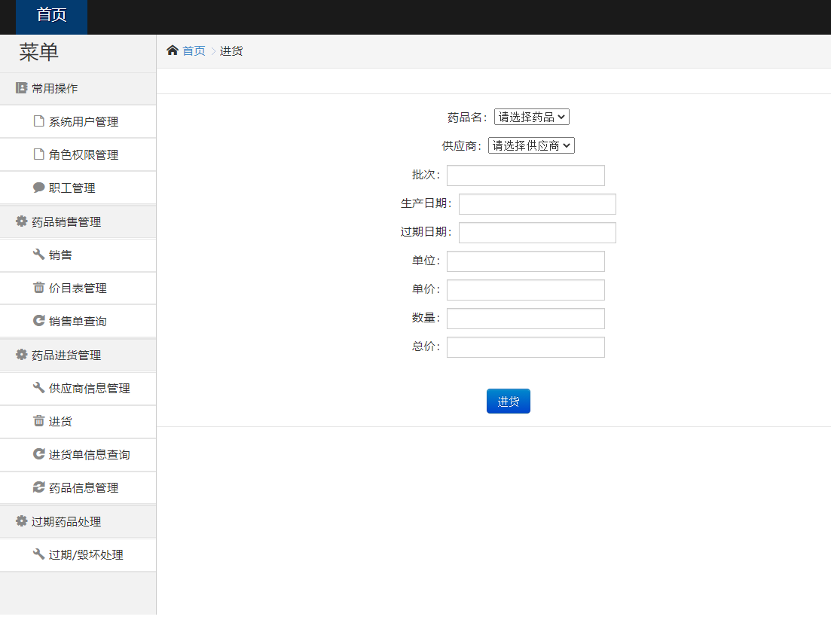
Task: Click the trash icon beside 价目表管理
Action: pyautogui.click(x=40, y=288)
